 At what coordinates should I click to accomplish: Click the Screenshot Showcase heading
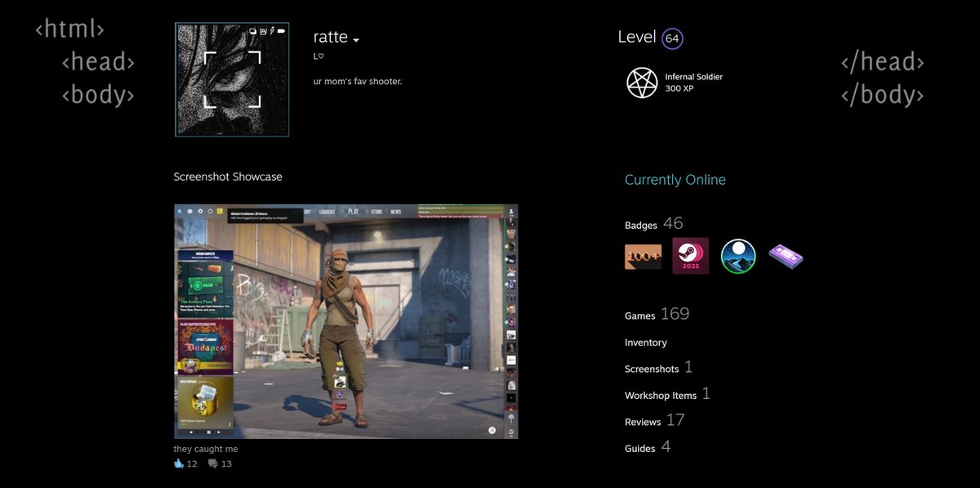point(228,177)
